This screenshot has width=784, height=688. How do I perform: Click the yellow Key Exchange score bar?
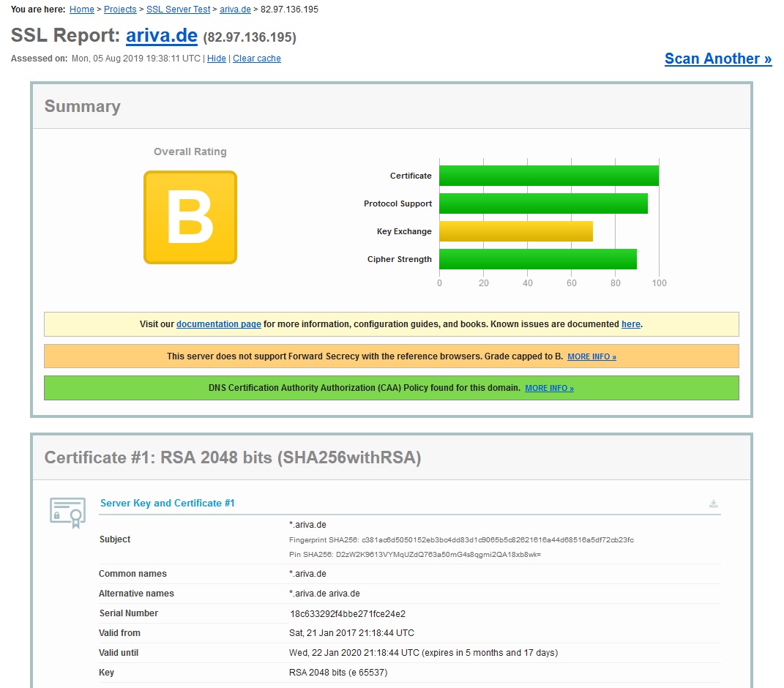[515, 231]
